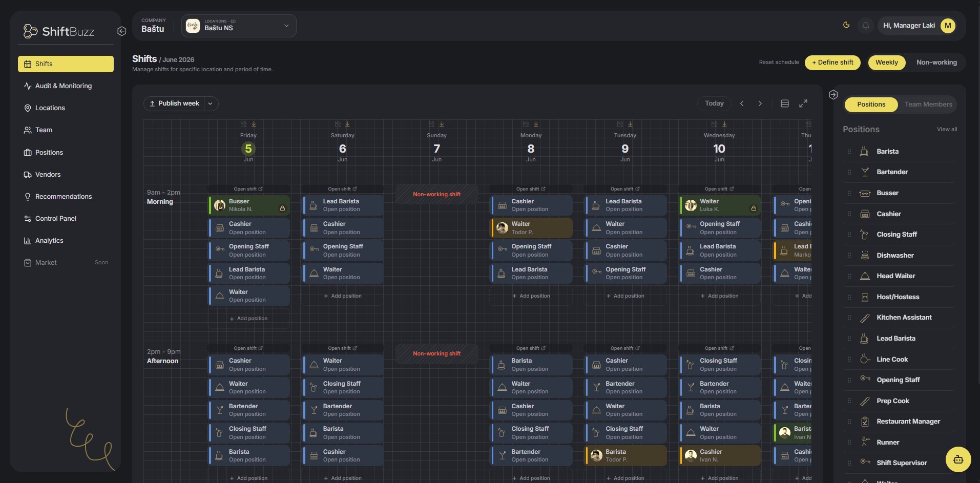The image size is (980, 483).
Task: Open Friday morning Open shift link
Action: pyautogui.click(x=248, y=189)
